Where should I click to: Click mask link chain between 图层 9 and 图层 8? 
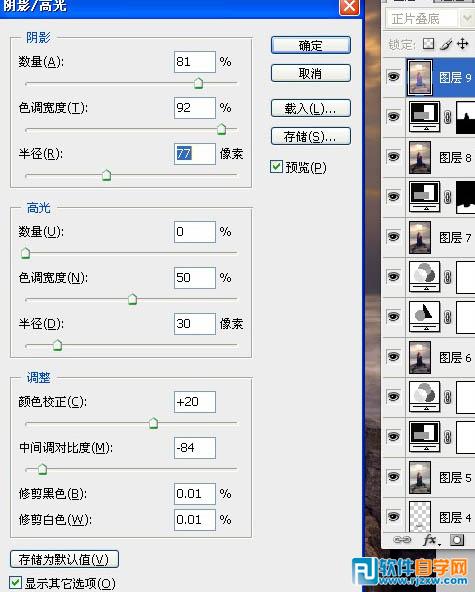click(x=448, y=117)
